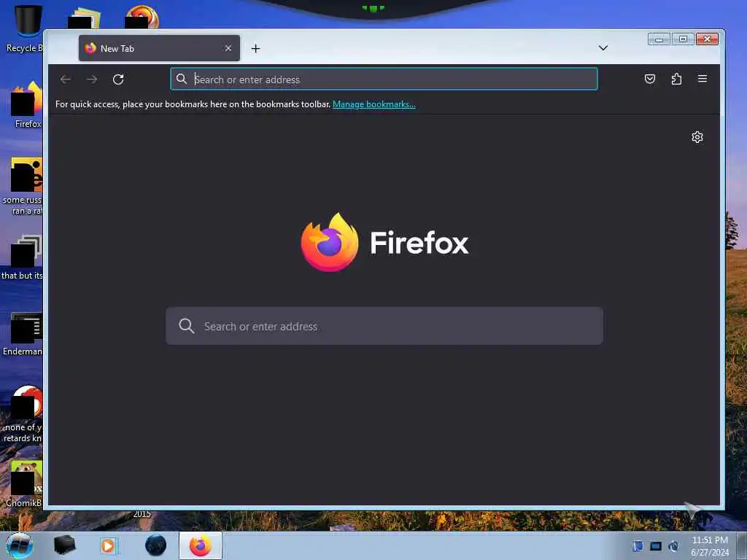Select the Recycle Bin desktop icon
The image size is (747, 560).
pyautogui.click(x=25, y=28)
